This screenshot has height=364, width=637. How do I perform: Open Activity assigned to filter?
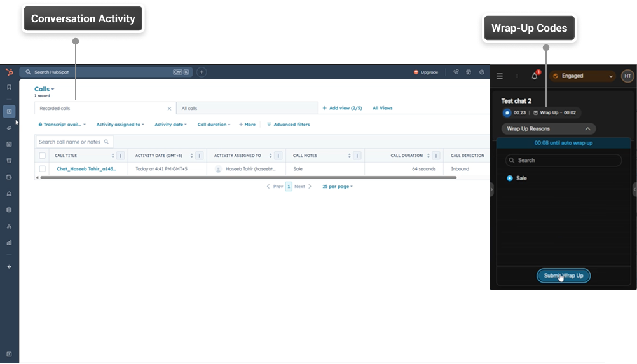click(x=120, y=125)
